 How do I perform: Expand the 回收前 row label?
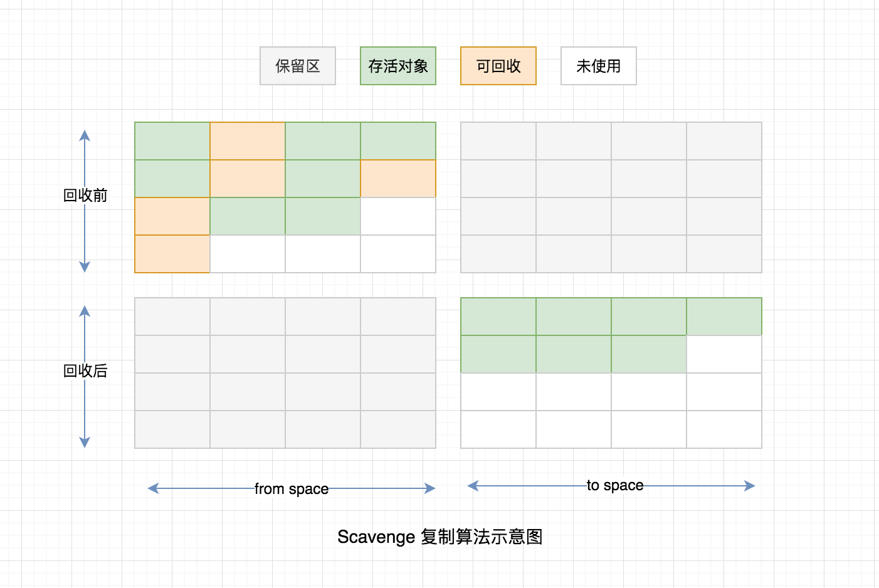(x=87, y=196)
